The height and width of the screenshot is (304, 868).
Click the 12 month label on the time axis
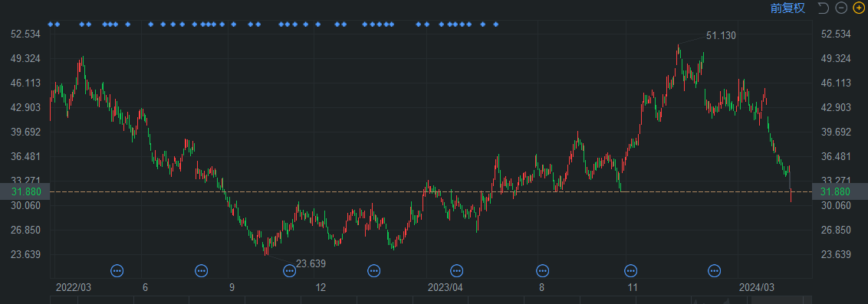coord(321,287)
